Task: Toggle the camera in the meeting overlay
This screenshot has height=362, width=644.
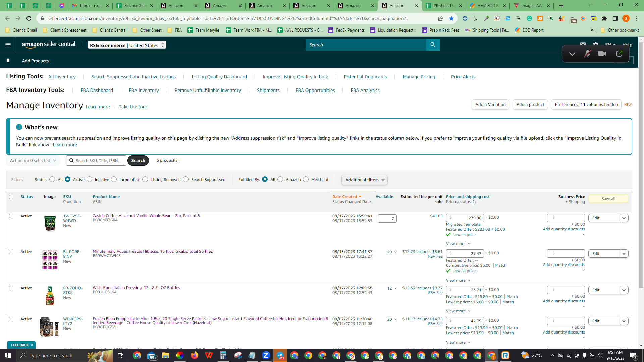Action: click(x=602, y=54)
